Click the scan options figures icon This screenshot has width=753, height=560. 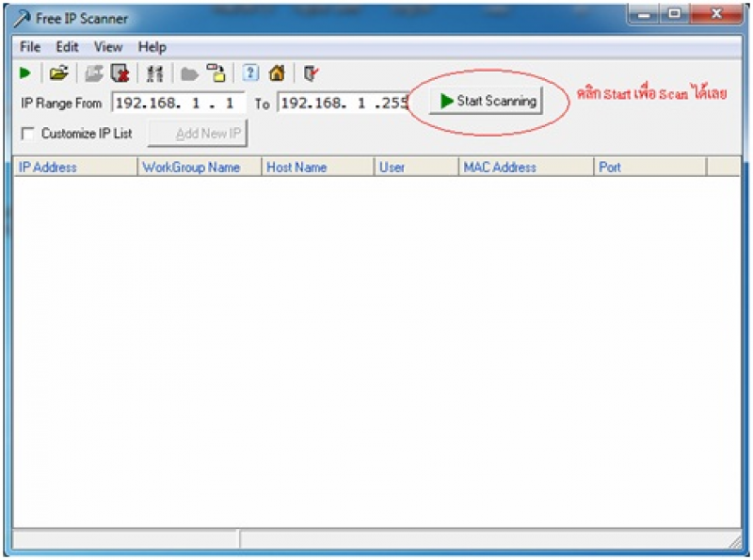[x=154, y=74]
